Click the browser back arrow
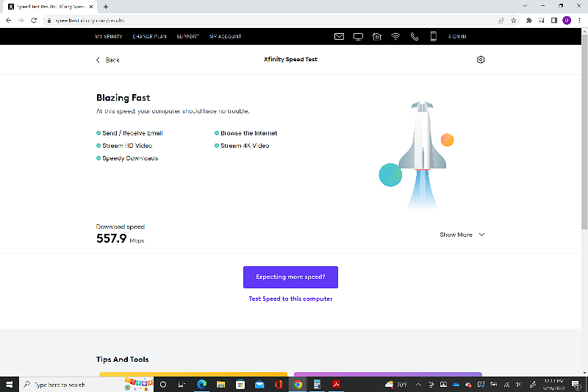This screenshot has height=392, width=588. tap(8, 21)
